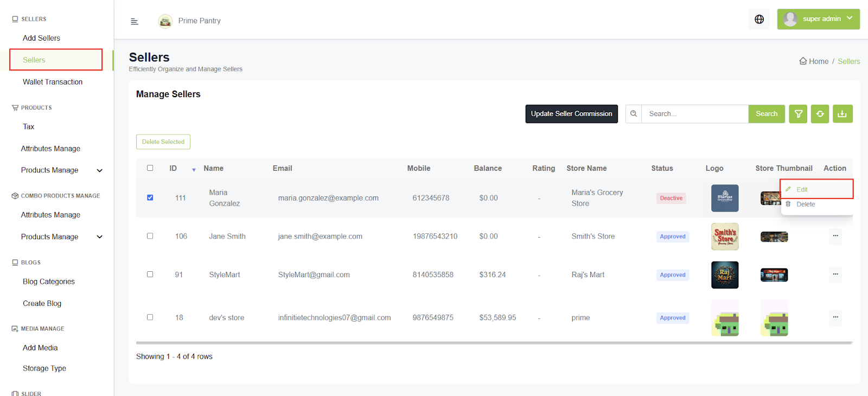Screen dimensions: 868x396
Task: Click Update Seller Commission button
Action: 571,114
